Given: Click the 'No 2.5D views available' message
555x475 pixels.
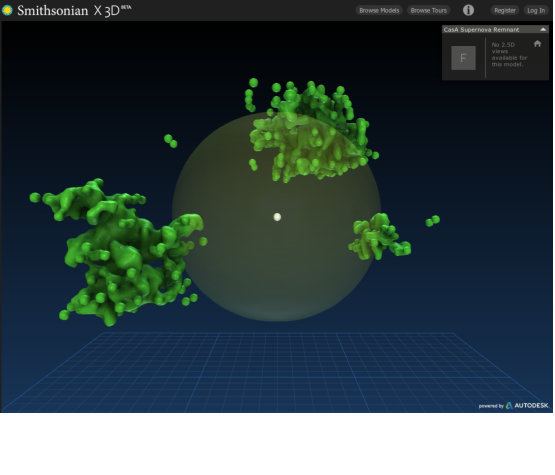Looking at the screenshot, I should click(509, 55).
